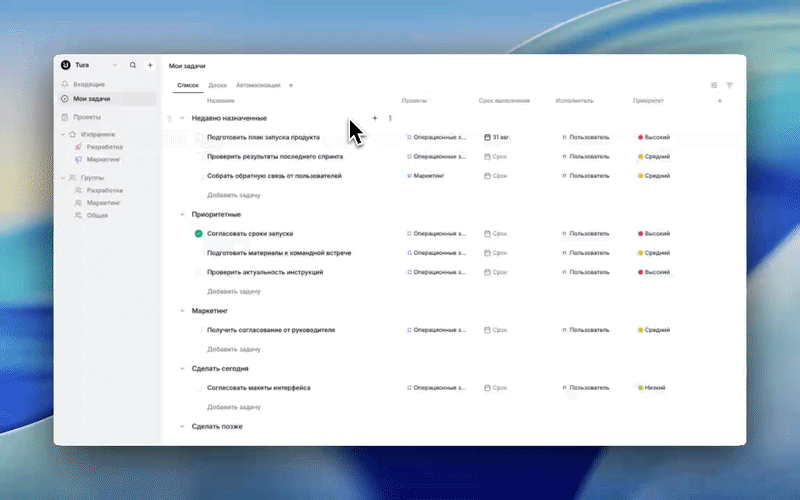Click the red Высокий priority for Подготовить план запуска
Screen dimensions: 800x500
coord(654,137)
